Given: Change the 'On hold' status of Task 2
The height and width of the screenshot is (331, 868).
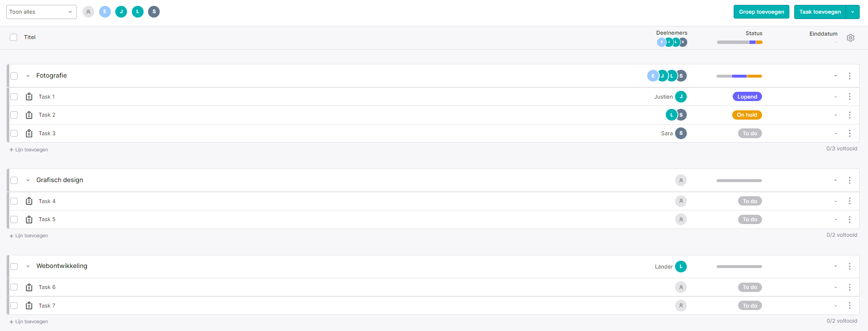Looking at the screenshot, I should (x=747, y=115).
